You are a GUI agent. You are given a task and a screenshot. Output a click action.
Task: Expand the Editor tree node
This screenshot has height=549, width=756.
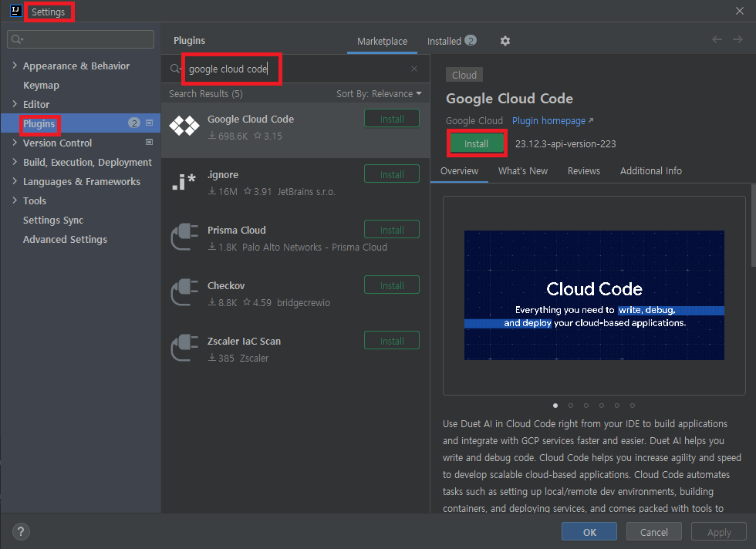(15, 103)
